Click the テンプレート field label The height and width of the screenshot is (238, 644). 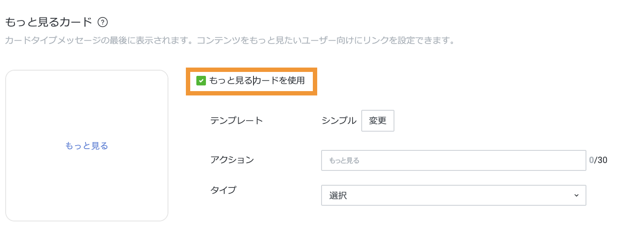point(236,121)
